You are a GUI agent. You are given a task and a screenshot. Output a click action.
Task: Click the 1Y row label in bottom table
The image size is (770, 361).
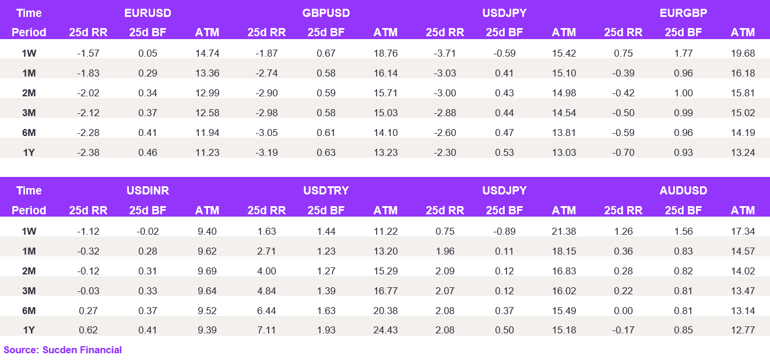[28, 330]
